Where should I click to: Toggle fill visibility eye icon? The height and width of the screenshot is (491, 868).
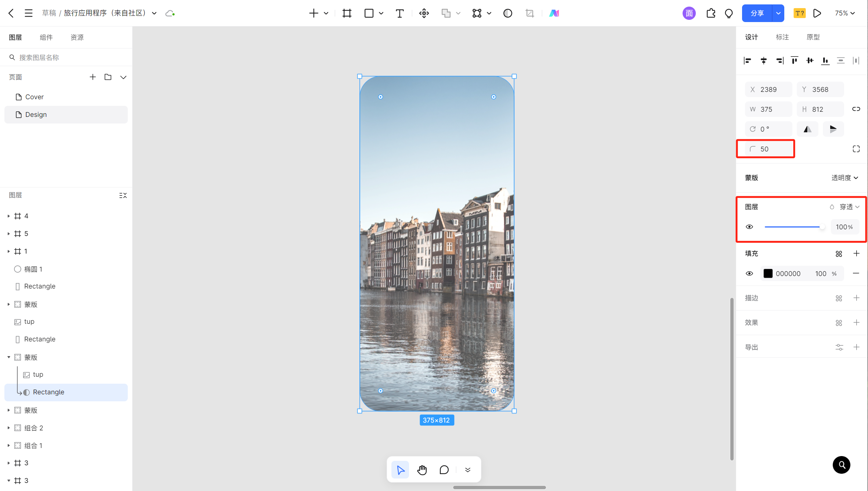tap(749, 273)
